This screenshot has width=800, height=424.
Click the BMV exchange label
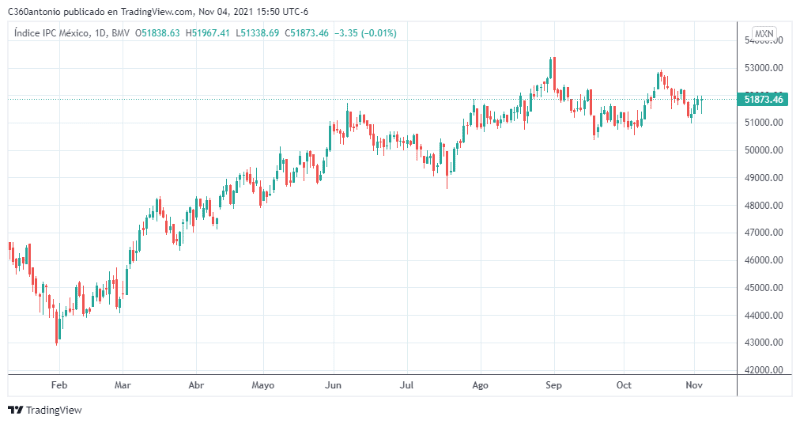[x=122, y=33]
